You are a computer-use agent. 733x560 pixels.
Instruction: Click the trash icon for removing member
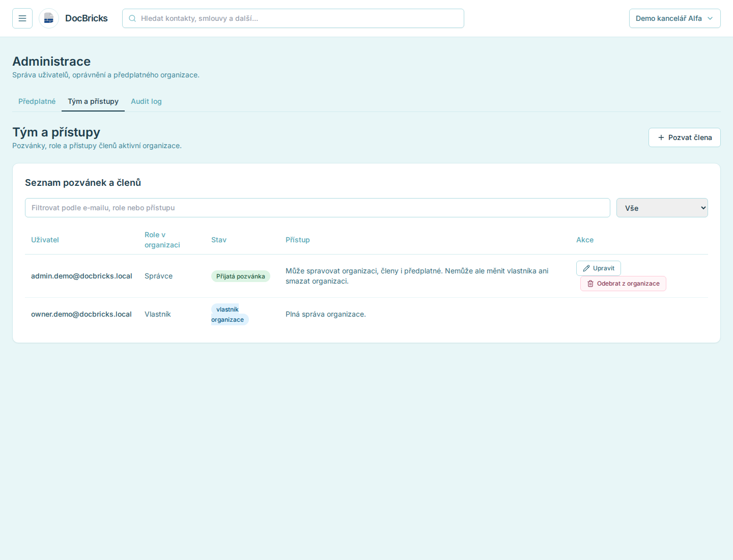(590, 284)
